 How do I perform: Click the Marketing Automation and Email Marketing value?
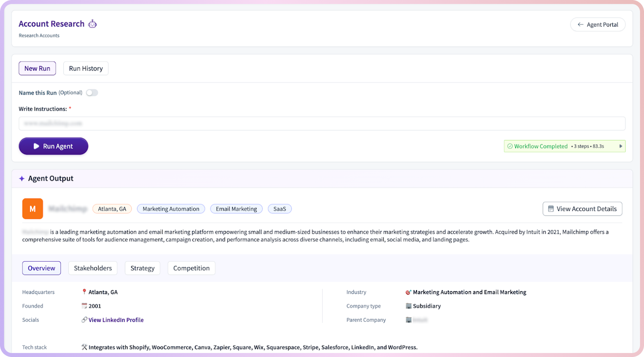(x=470, y=292)
